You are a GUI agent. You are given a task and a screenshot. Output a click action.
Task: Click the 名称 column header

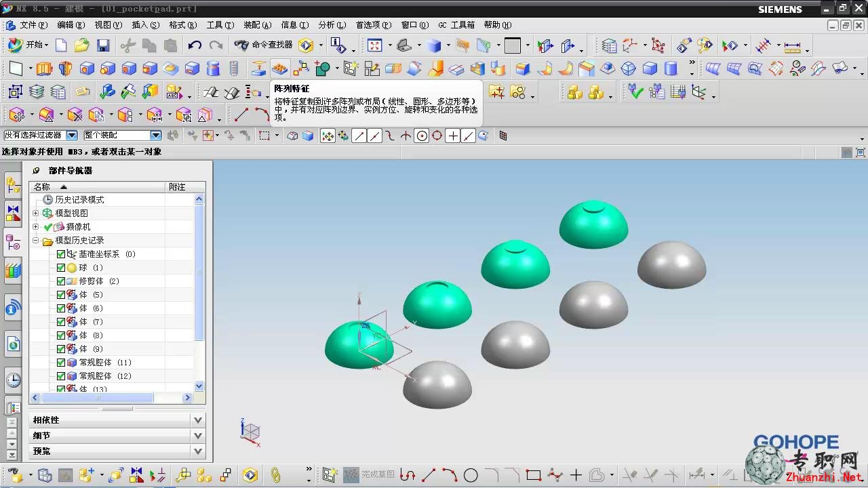[x=97, y=186]
